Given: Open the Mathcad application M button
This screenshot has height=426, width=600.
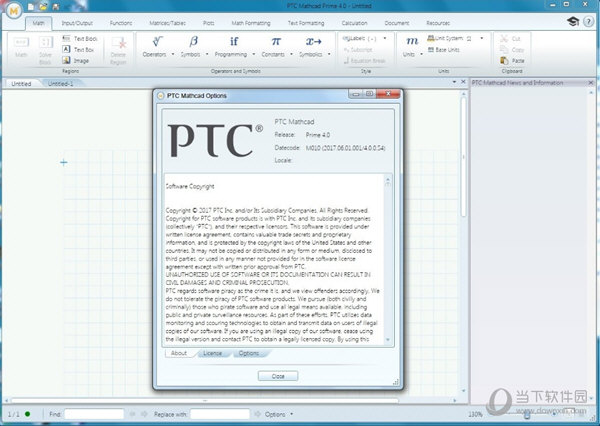Looking at the screenshot, I should (14, 11).
